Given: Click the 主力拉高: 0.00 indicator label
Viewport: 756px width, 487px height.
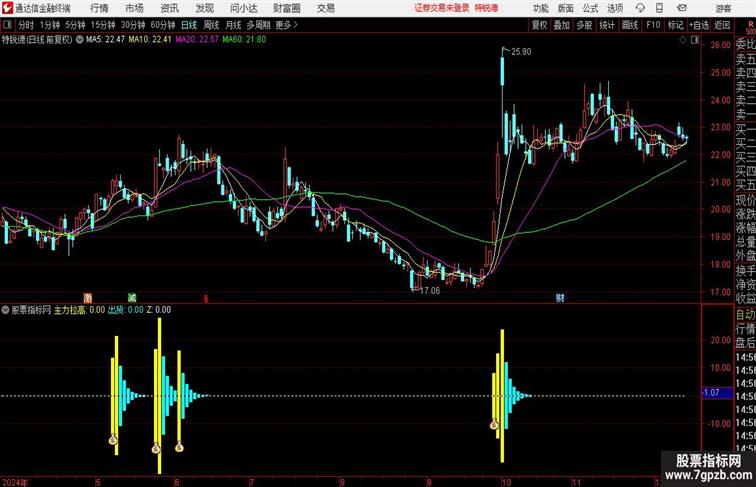Looking at the screenshot, I should 79,310.
